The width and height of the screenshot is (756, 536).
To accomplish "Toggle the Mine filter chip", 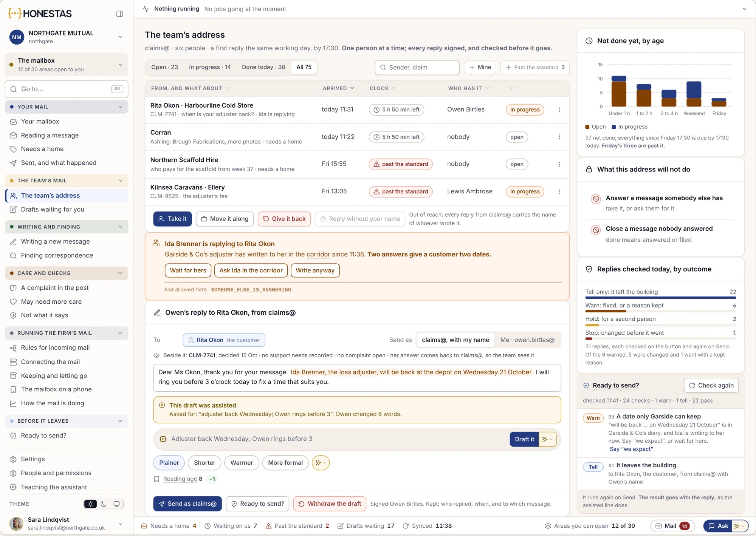I will point(480,67).
